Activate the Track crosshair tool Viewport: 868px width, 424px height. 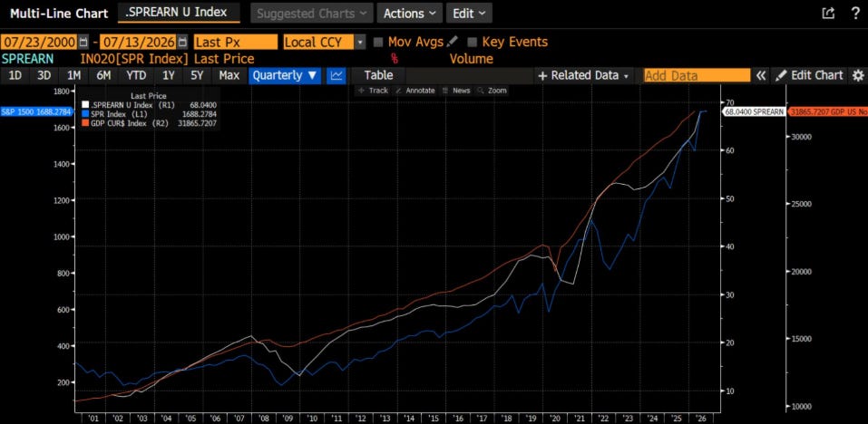coord(374,91)
